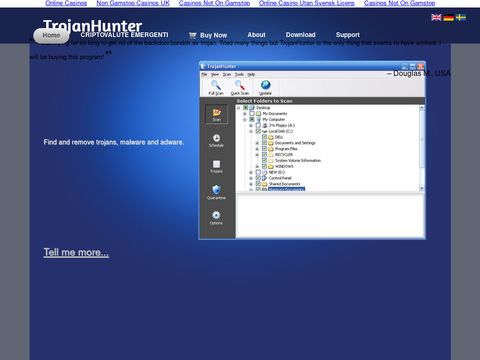Check the My Documents checkbox
The width and height of the screenshot is (480, 360).
[252, 114]
